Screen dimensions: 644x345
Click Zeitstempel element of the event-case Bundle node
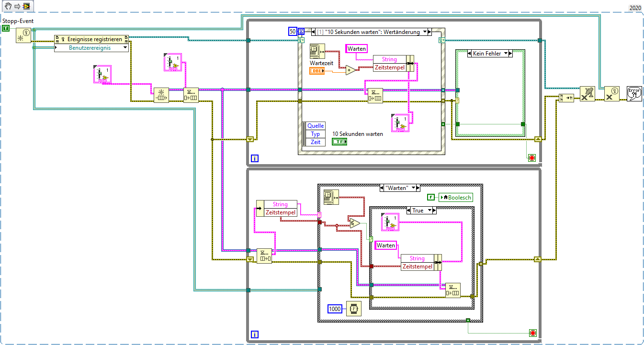pyautogui.click(x=389, y=67)
